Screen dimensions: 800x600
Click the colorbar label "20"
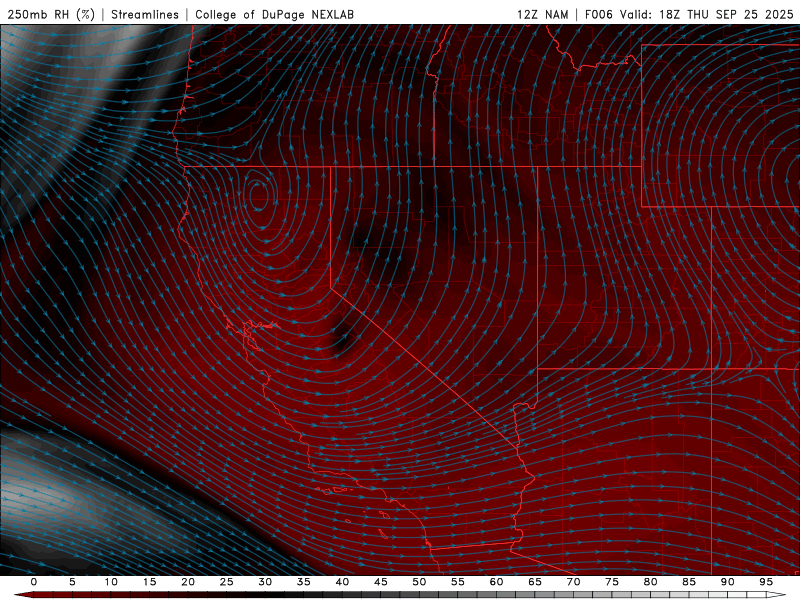(x=188, y=582)
